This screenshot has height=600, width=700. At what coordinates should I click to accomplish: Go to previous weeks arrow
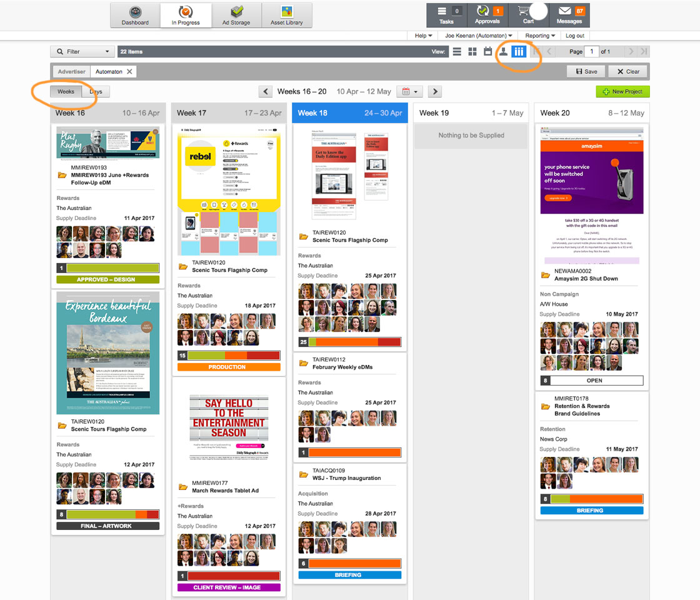[266, 92]
